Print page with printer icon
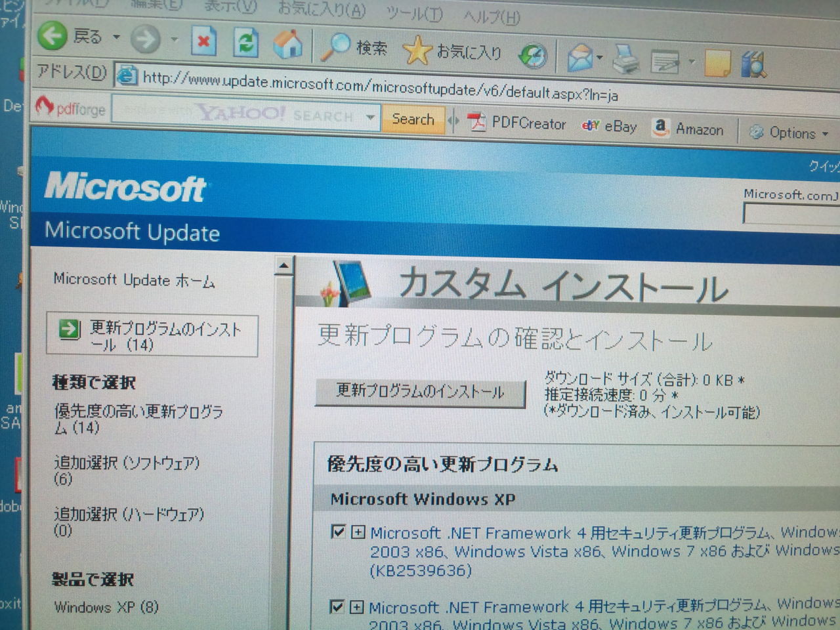Viewport: 840px width, 630px height. coord(626,60)
